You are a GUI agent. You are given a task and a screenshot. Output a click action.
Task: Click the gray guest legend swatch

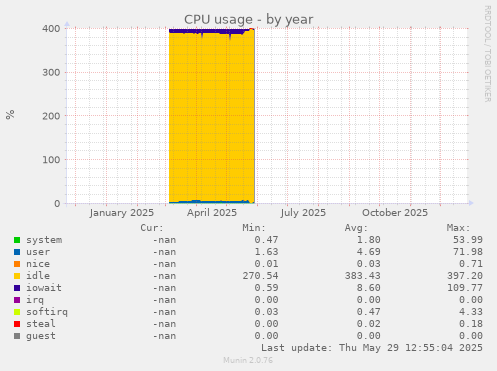(x=17, y=336)
